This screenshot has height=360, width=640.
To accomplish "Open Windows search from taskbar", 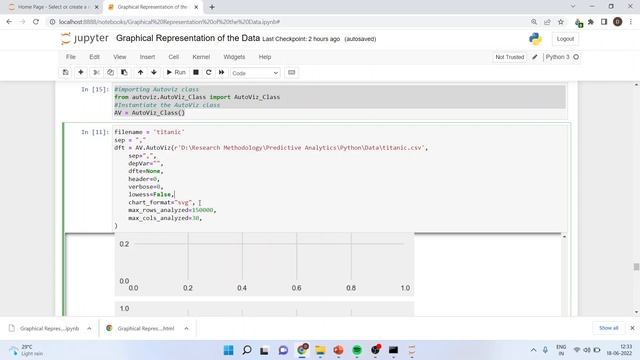I will 247,350.
